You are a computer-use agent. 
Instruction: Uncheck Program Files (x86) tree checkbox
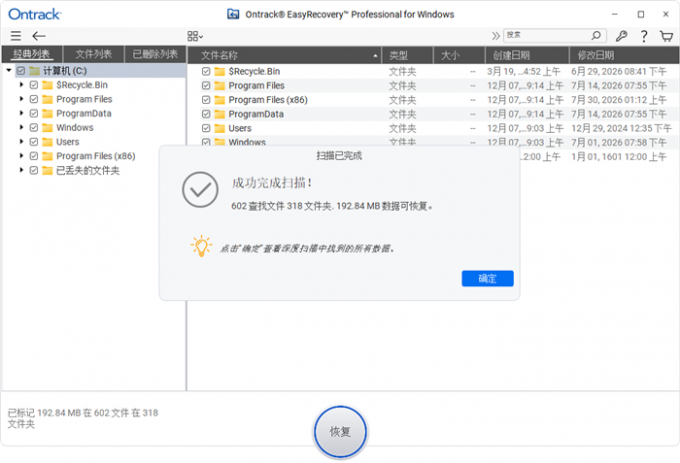pyautogui.click(x=34, y=156)
